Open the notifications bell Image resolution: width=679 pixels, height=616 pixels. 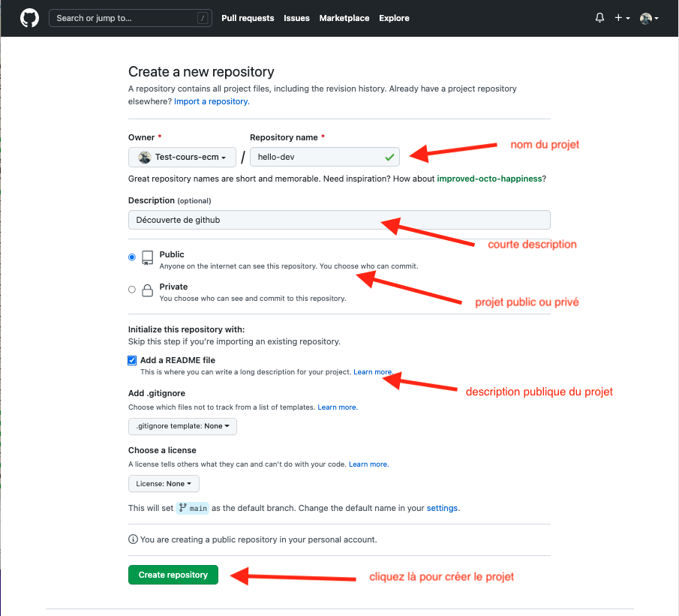tap(599, 18)
